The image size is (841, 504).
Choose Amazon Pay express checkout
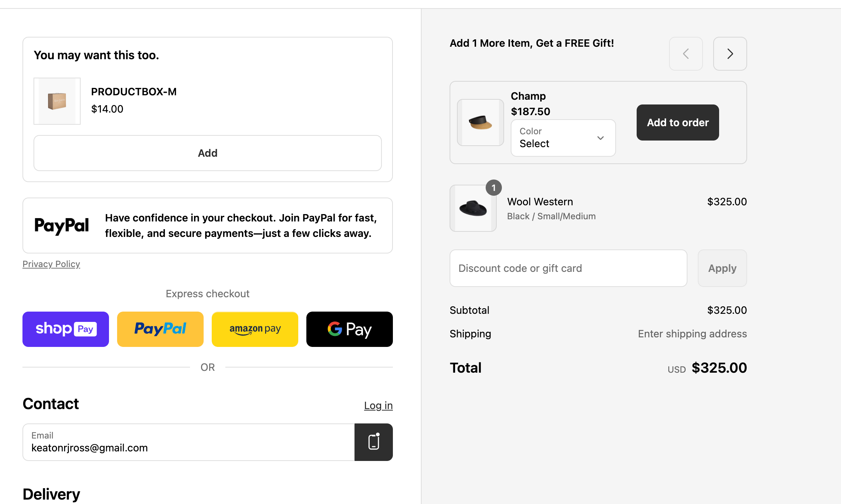tap(255, 329)
